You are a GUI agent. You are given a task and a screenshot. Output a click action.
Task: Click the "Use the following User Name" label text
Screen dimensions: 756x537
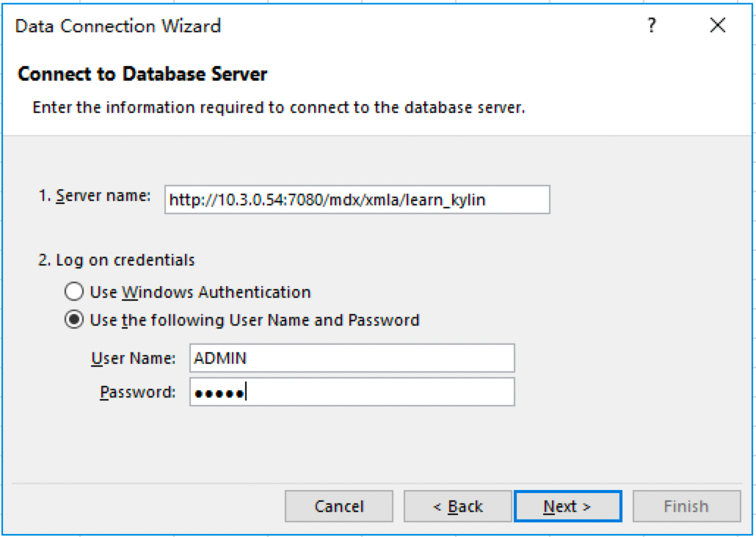255,320
